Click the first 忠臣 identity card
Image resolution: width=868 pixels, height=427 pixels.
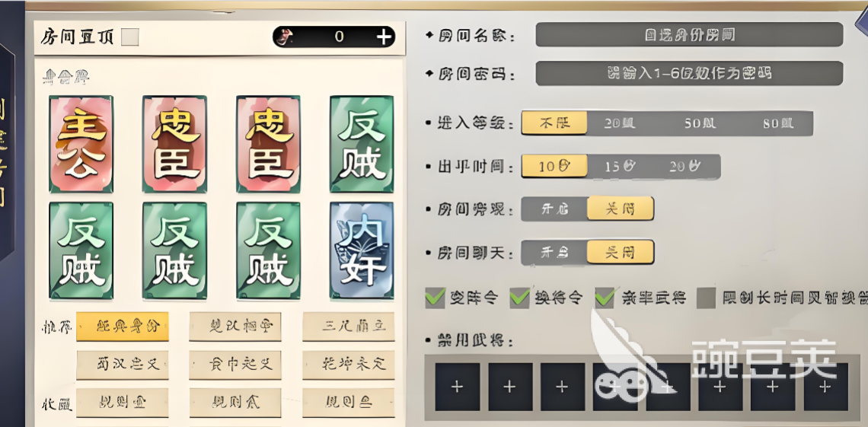pyautogui.click(x=174, y=144)
